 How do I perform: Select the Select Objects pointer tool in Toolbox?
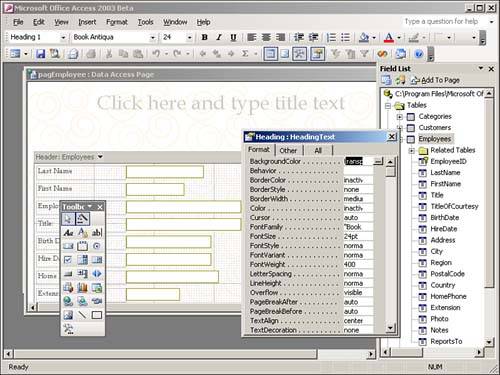pos(68,219)
